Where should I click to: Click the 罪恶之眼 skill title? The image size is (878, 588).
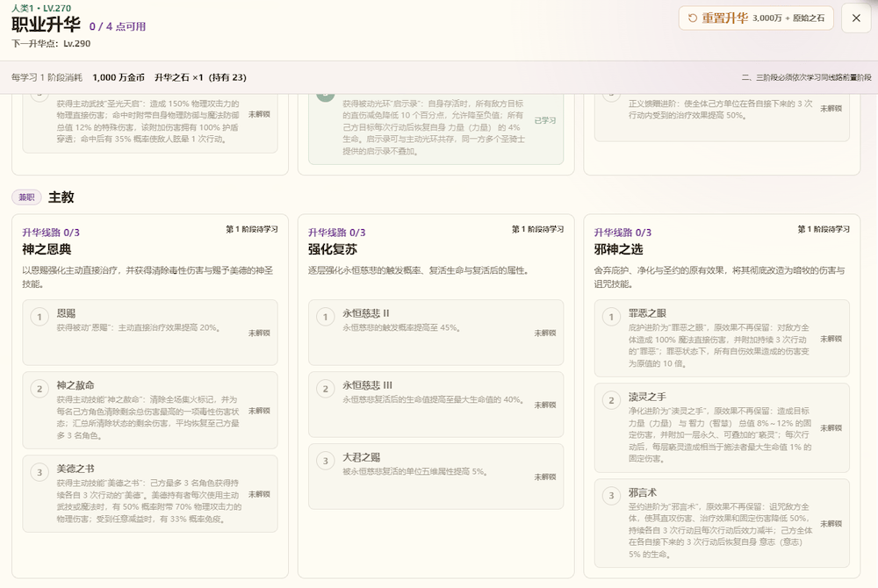tap(647, 313)
